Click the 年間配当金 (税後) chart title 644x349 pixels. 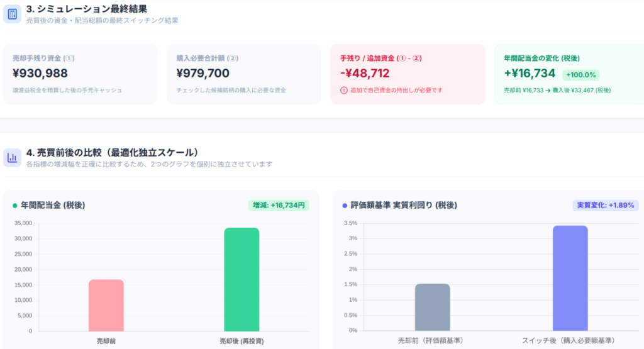(53, 205)
